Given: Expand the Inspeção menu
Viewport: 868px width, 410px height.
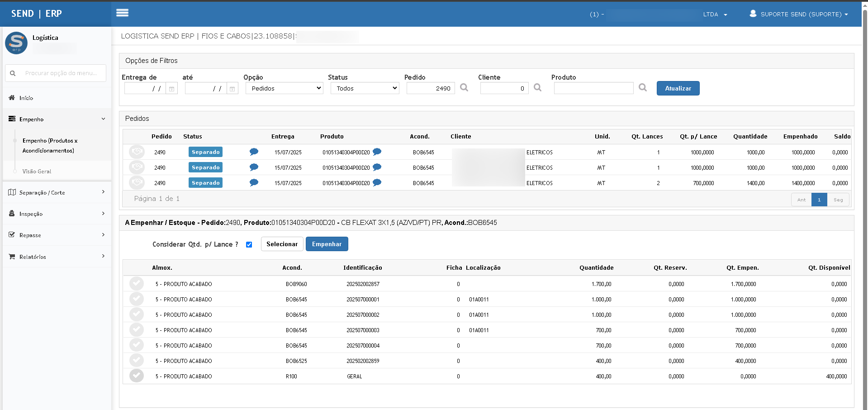Looking at the screenshot, I should pos(57,214).
